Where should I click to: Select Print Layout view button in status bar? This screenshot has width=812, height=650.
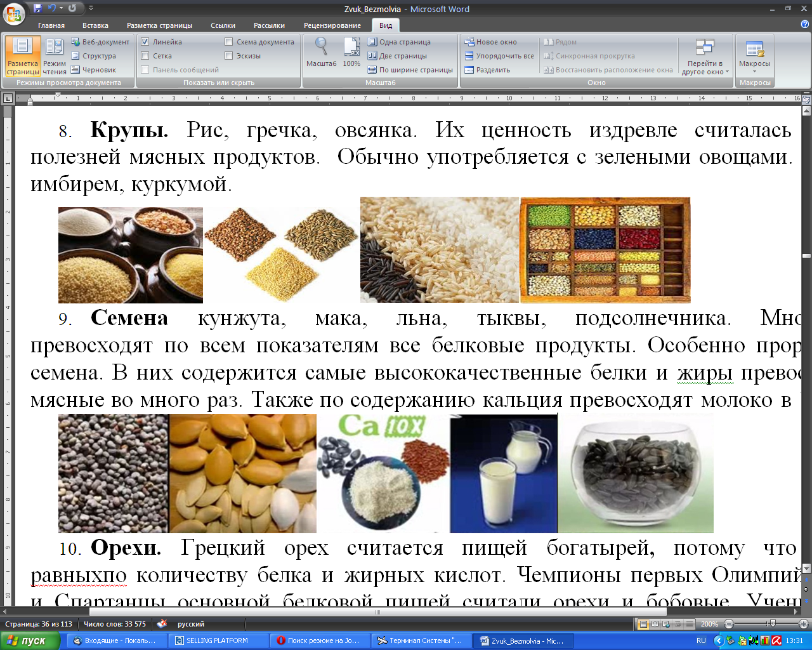[643, 624]
